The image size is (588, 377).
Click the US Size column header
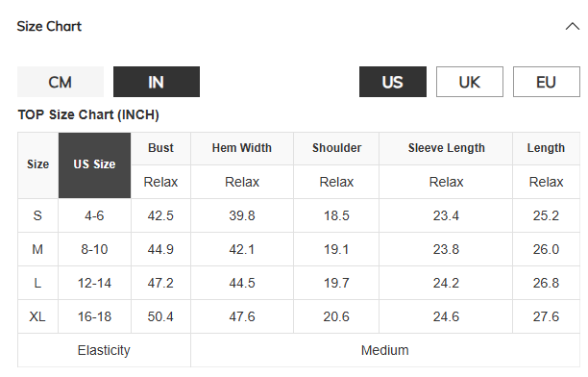tap(94, 164)
